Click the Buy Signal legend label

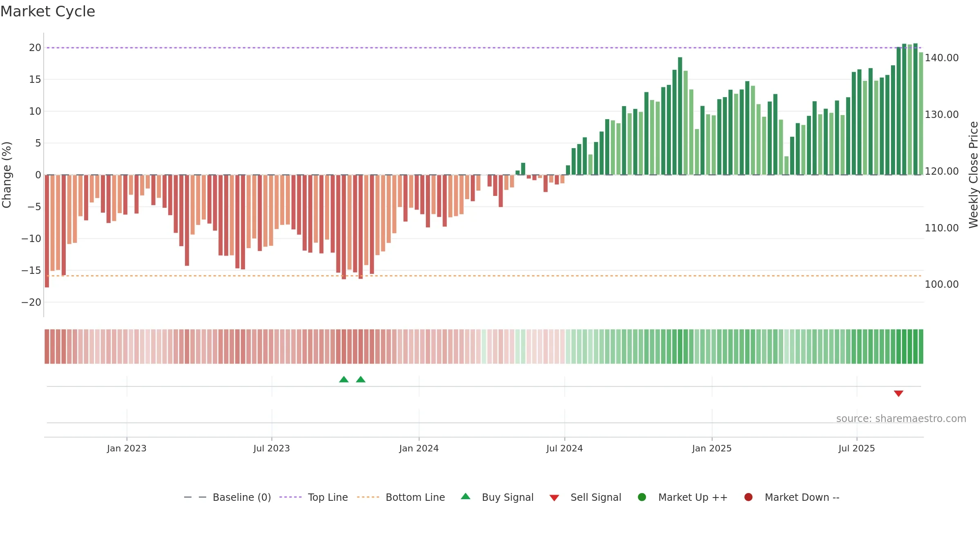tap(508, 497)
